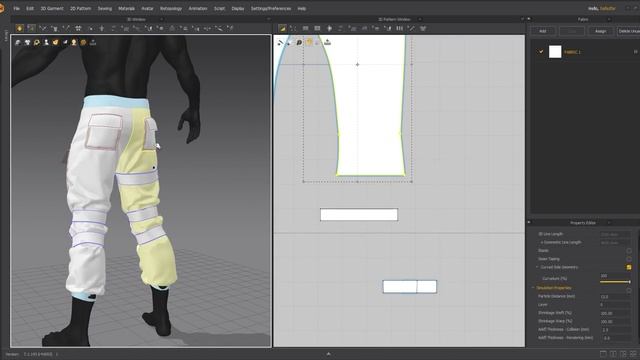Click the orange-face render style icon in 3D view

point(74,42)
